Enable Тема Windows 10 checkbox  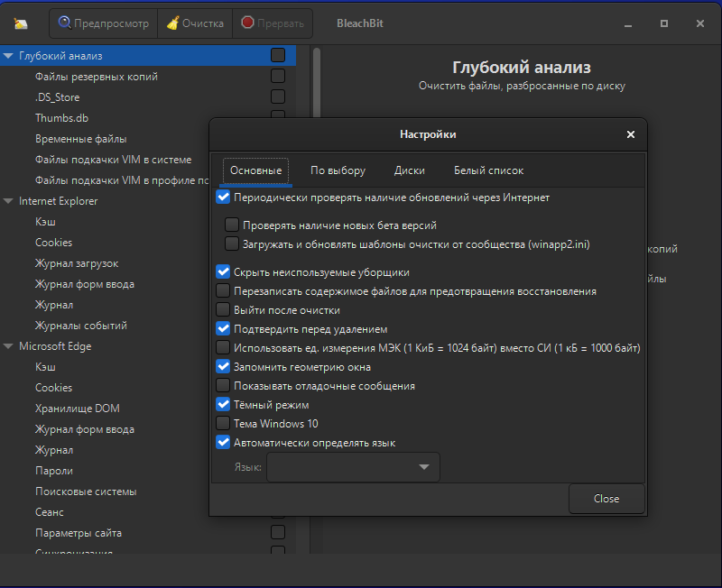[223, 424]
